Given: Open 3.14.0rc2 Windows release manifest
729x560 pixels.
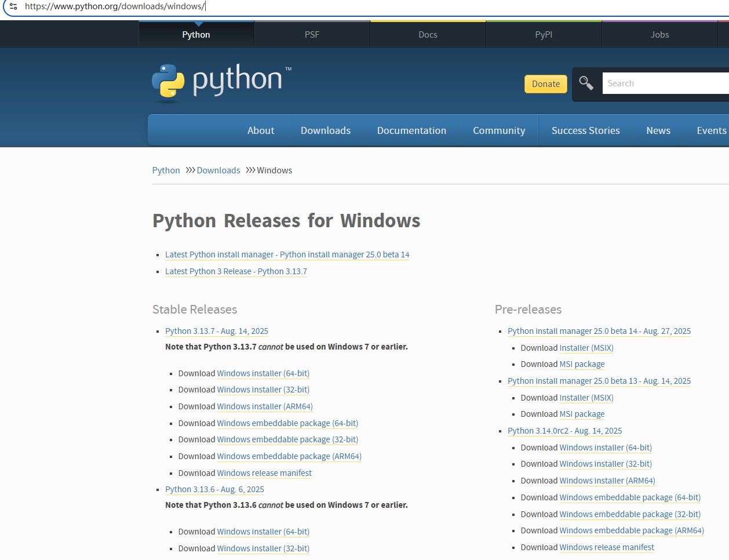Looking at the screenshot, I should coord(607,547).
